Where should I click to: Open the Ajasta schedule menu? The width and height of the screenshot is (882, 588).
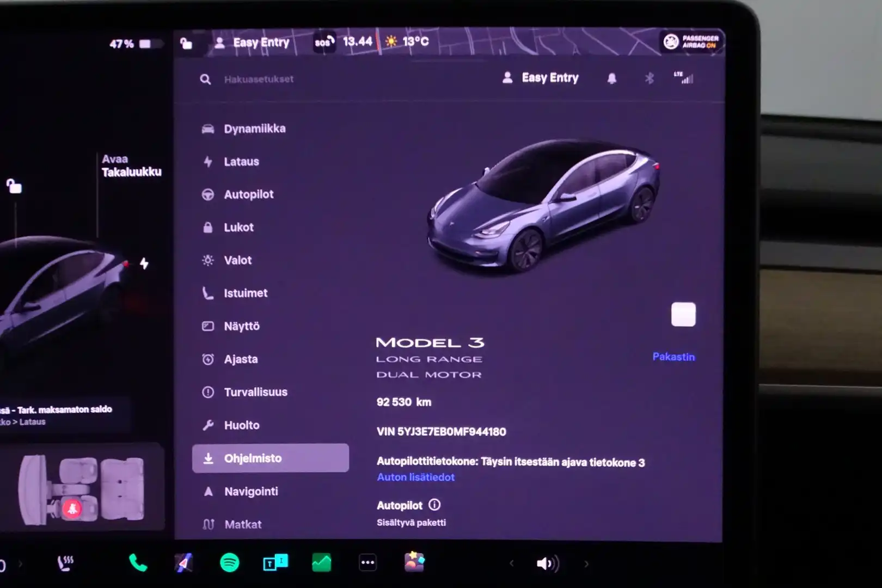click(230, 359)
